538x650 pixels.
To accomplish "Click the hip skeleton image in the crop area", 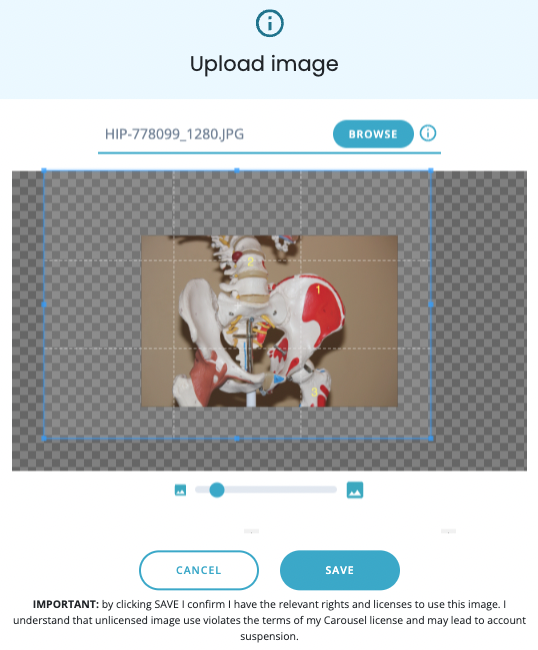I will [269, 321].
